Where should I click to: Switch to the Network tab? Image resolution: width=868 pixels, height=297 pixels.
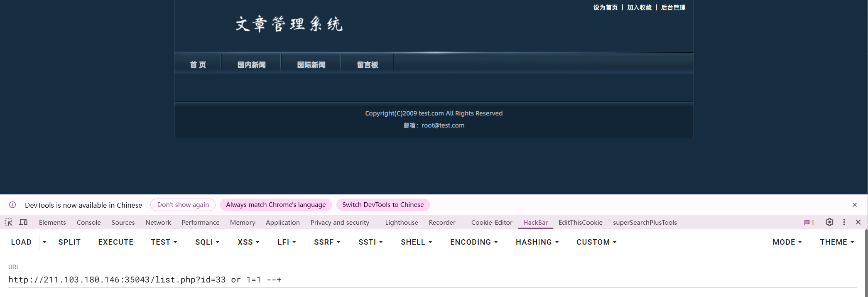158,223
